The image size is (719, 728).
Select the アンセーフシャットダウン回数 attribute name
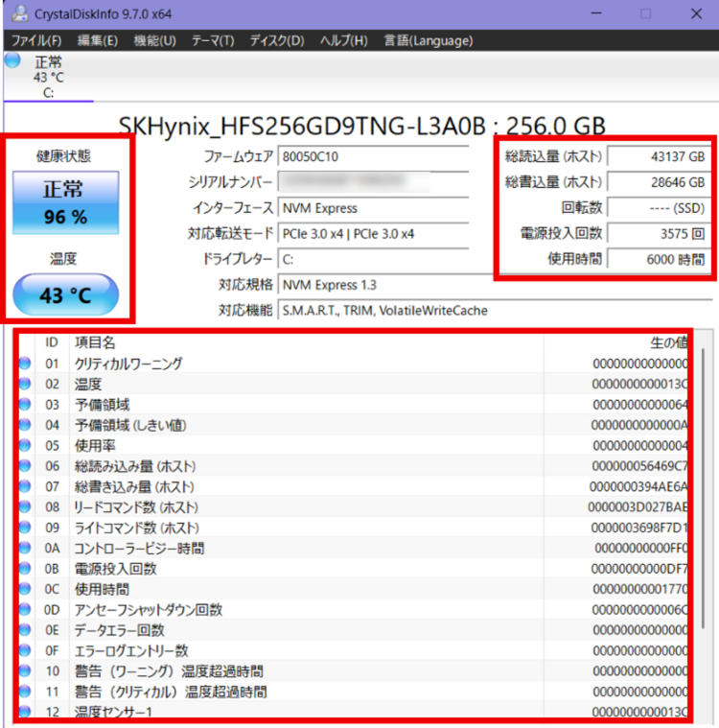point(149,610)
